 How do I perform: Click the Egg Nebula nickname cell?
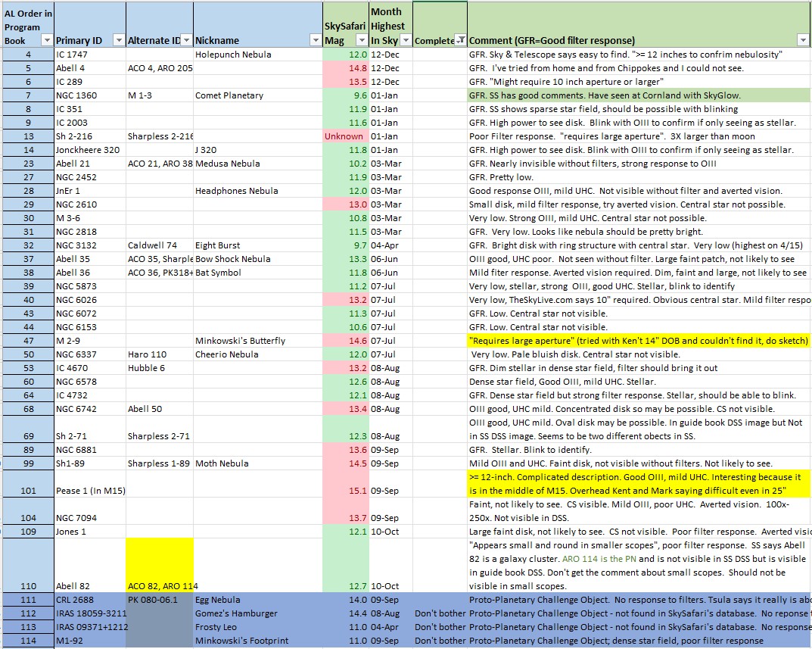point(257,600)
